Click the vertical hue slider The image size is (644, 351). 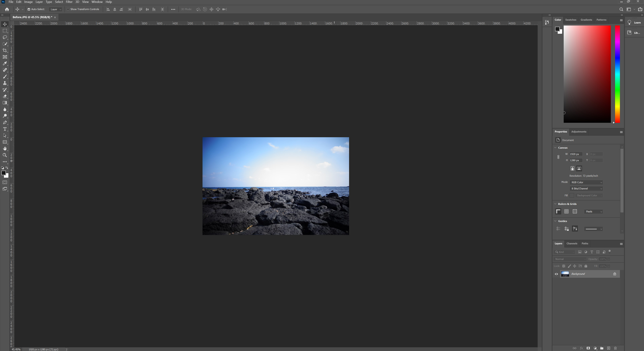[617, 74]
